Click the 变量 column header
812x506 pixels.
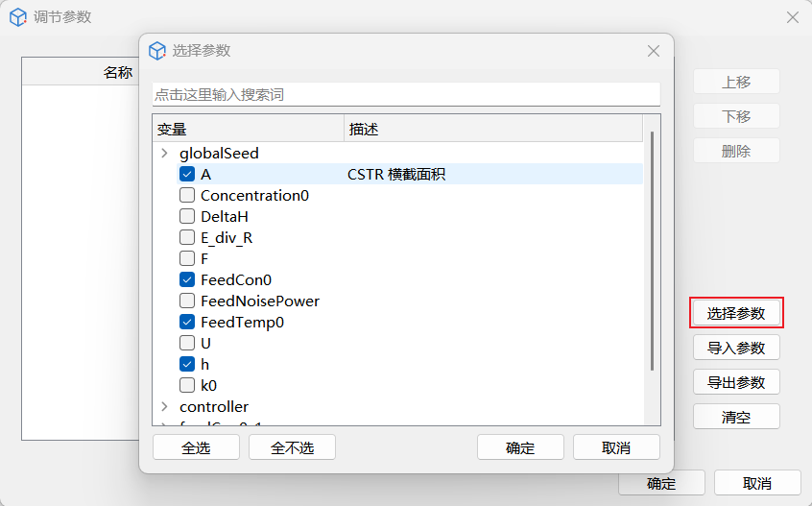coord(248,129)
